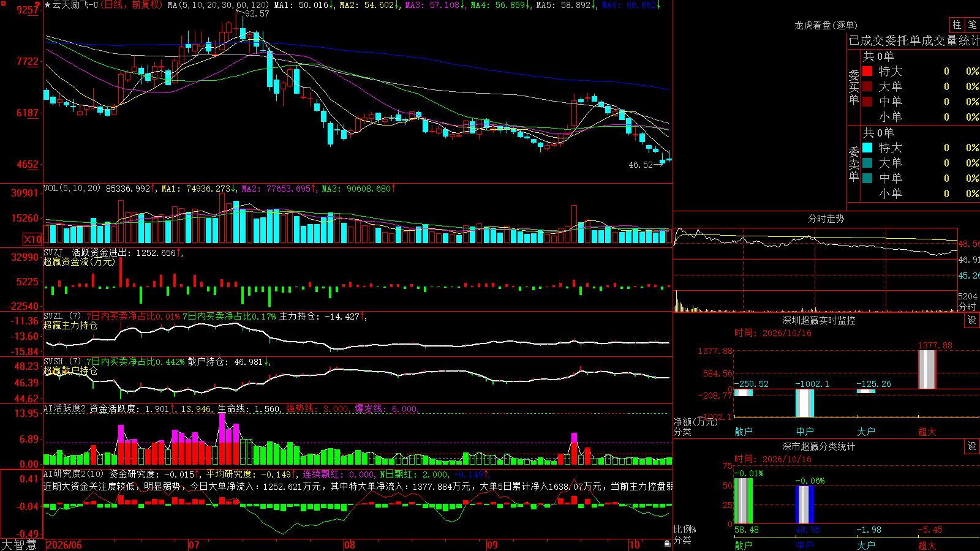Screen dimensions: 980x551
Task: Click the bright red 特大 buy-order color swatch
Action: (867, 71)
